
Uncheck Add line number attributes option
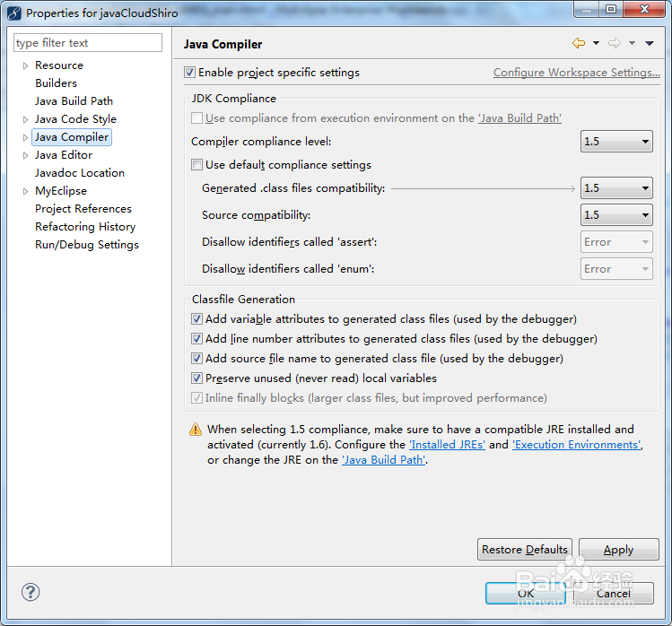click(196, 338)
